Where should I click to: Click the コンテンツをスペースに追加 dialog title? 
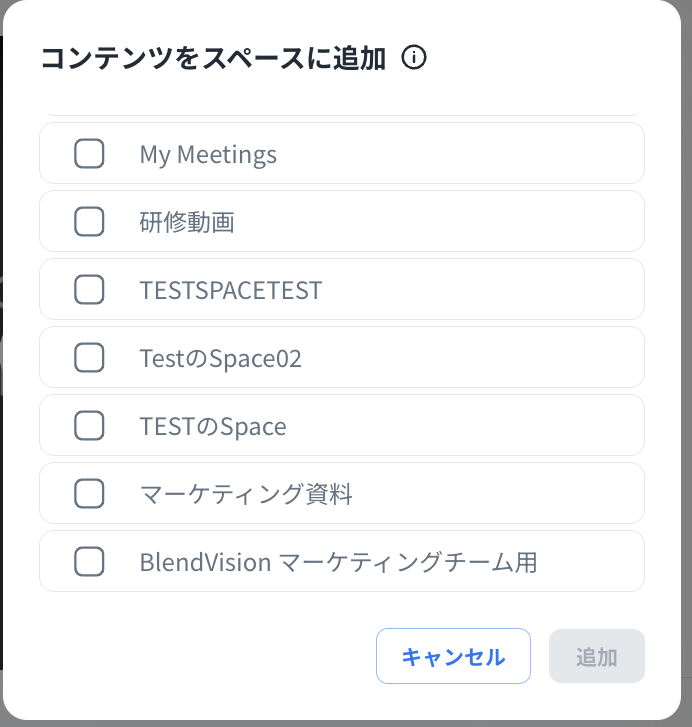[x=213, y=59]
